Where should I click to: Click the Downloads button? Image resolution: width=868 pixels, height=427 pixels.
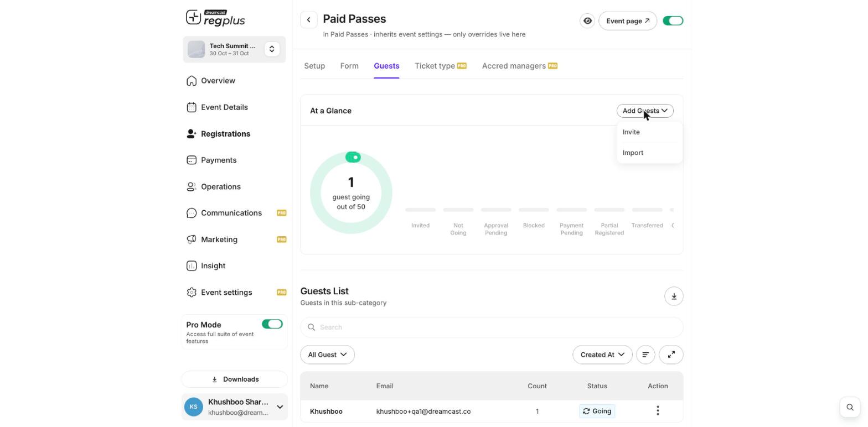pyautogui.click(x=235, y=379)
